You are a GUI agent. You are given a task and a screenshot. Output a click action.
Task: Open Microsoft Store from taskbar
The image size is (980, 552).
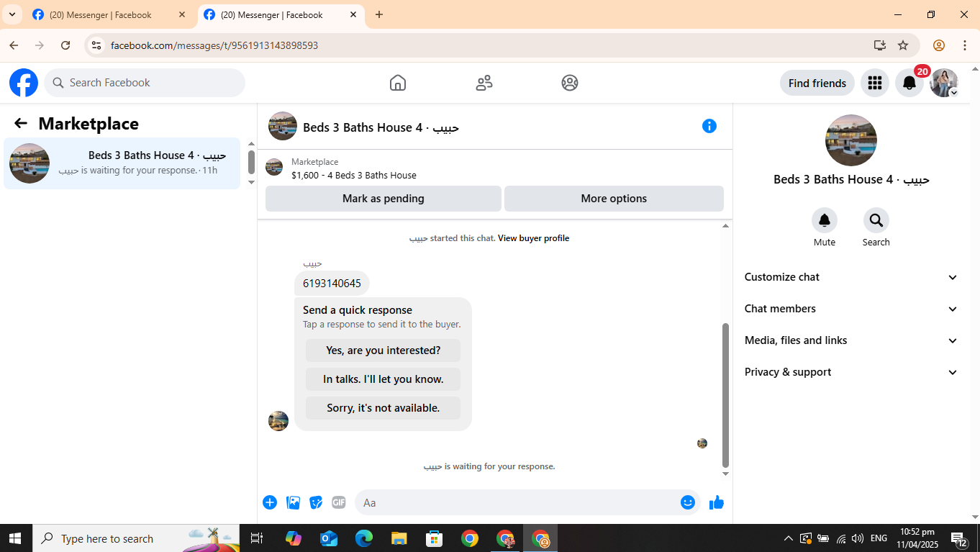435,538
